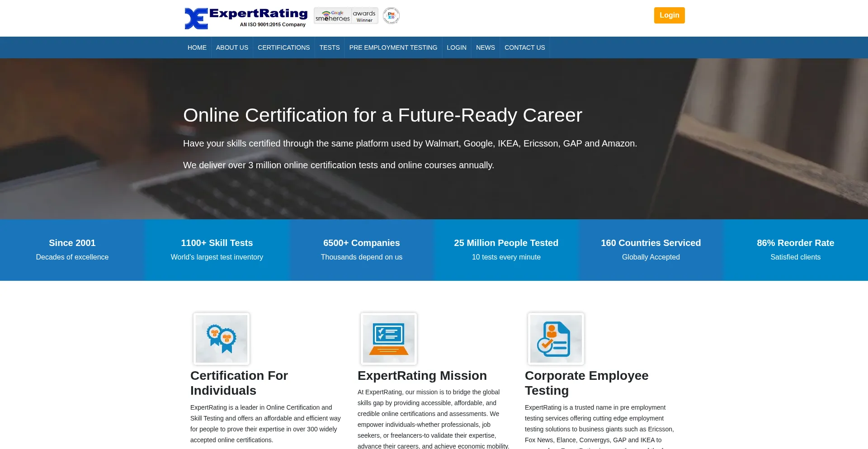The image size is (868, 449).
Task: Open ABOUT US menu item
Action: pos(232,47)
